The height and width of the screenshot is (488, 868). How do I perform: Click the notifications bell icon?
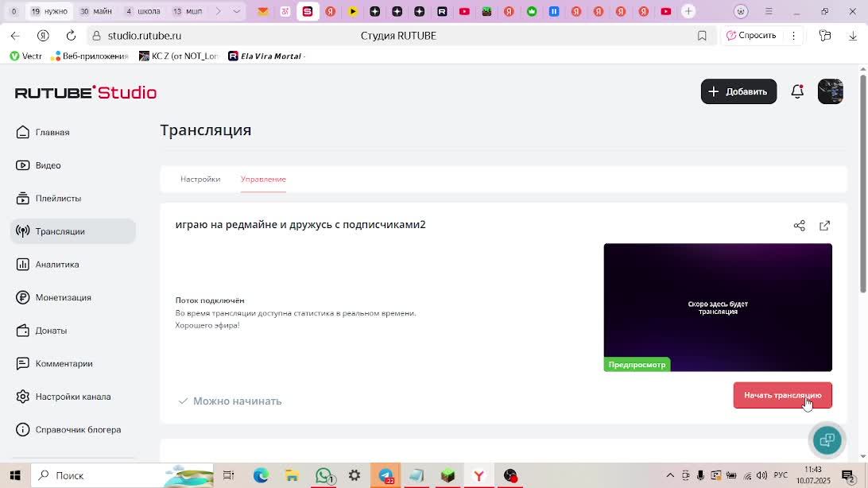pos(797,91)
